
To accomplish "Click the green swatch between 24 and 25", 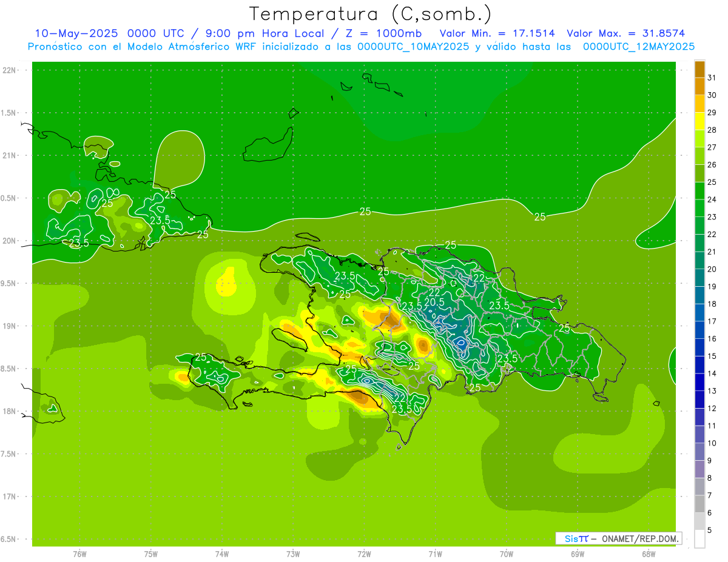I will (x=699, y=191).
